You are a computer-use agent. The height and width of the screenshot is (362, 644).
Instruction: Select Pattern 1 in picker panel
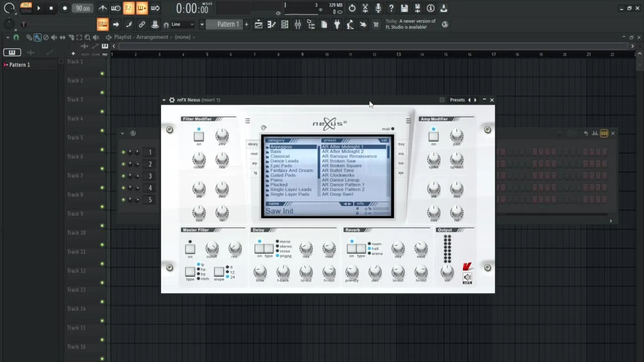20,65
